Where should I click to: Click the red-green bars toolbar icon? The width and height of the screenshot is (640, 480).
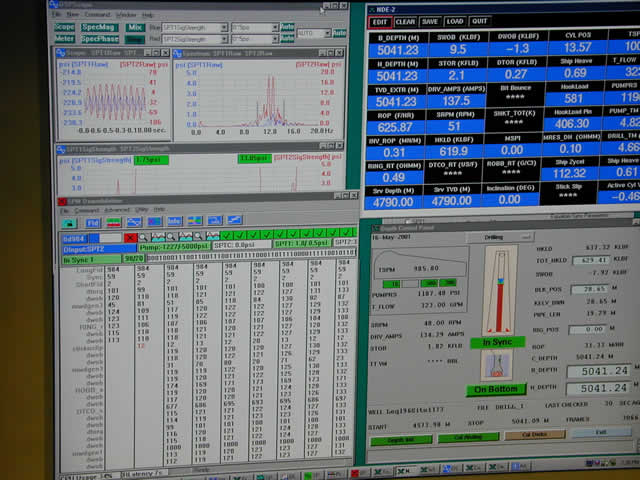114,222
